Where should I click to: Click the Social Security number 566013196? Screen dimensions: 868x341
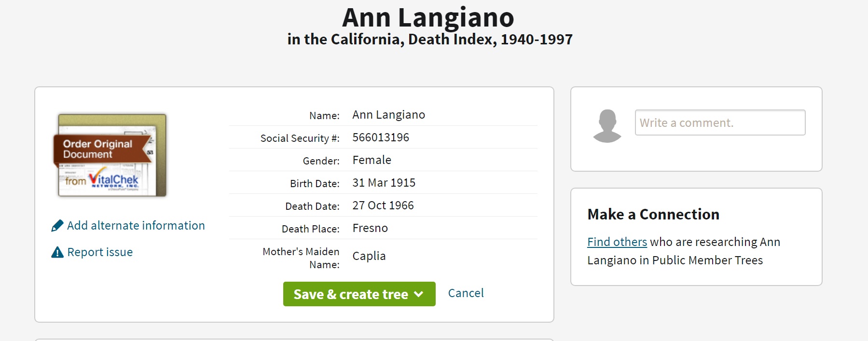tap(381, 137)
